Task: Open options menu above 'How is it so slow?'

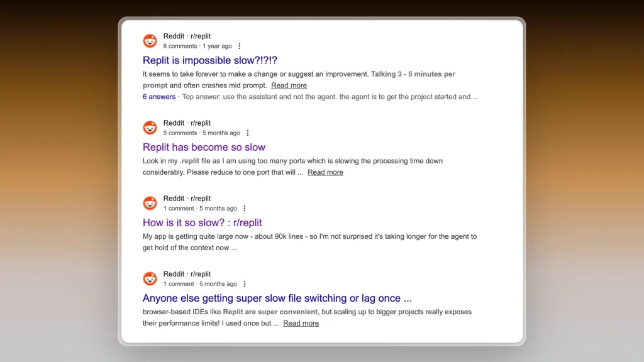Action: tap(245, 209)
